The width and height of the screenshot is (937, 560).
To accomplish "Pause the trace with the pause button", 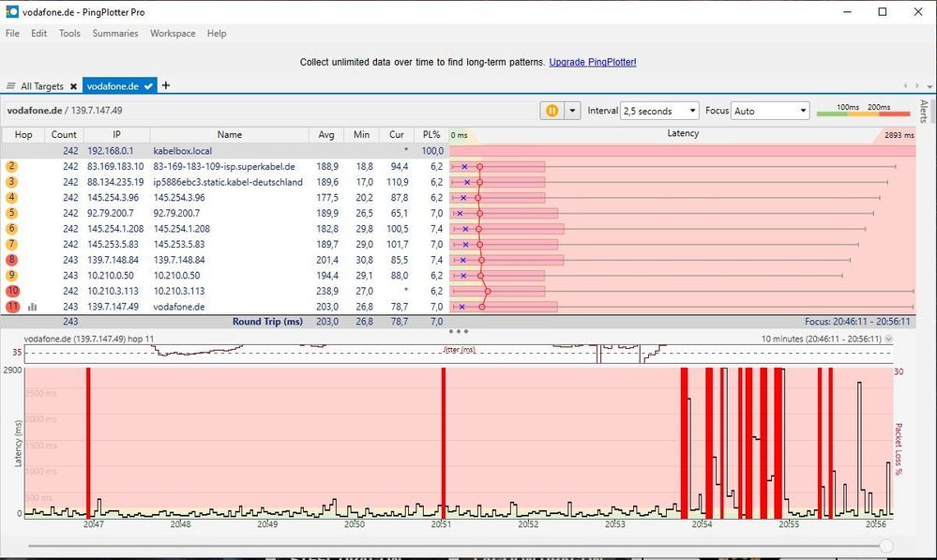I will [552, 111].
